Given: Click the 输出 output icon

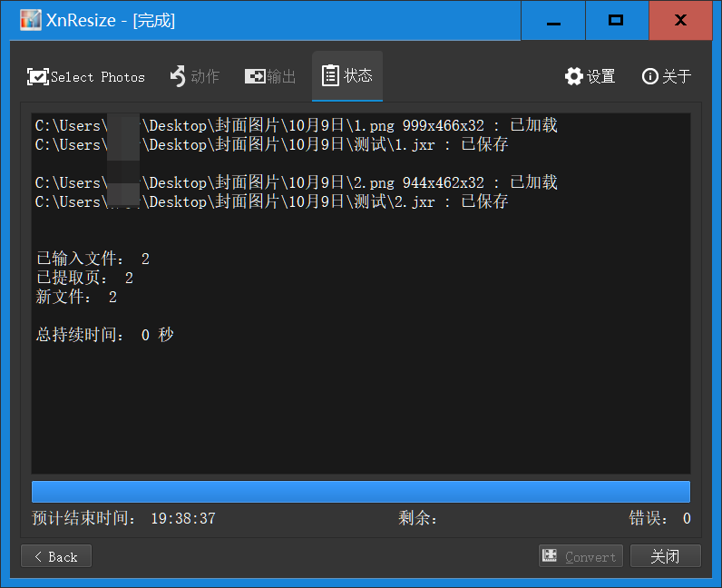Looking at the screenshot, I should pyautogui.click(x=255, y=76).
